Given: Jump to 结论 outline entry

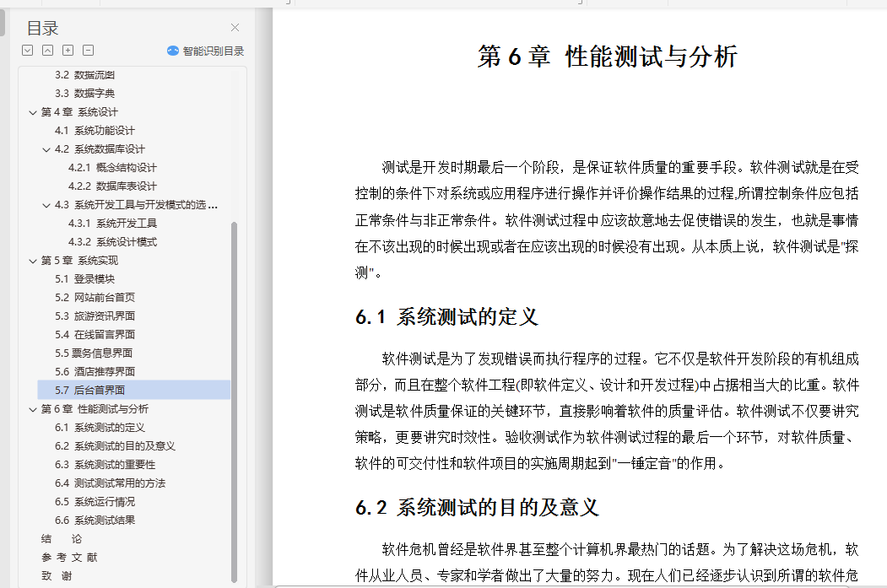Looking at the screenshot, I should click(62, 539).
